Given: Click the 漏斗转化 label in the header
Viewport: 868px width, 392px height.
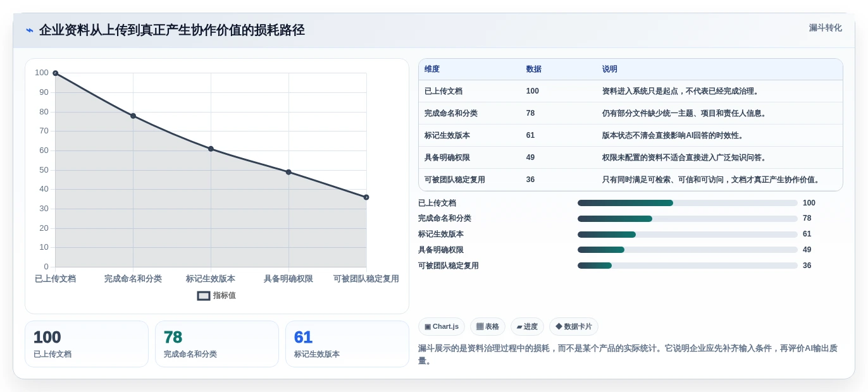Looking at the screenshot, I should 825,28.
